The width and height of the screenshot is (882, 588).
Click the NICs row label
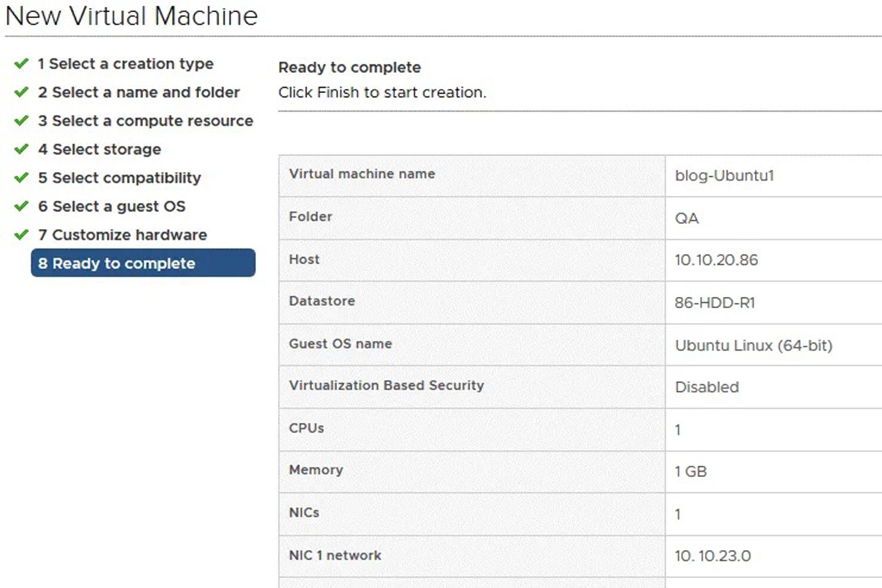[x=304, y=512]
